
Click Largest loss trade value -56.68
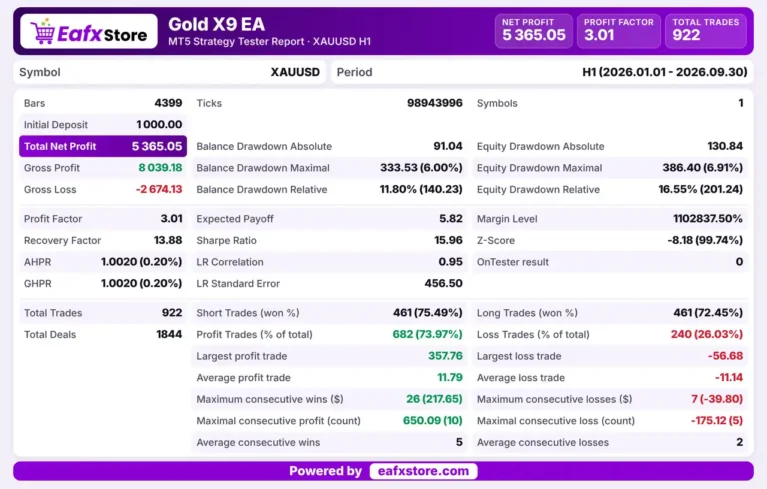point(725,356)
